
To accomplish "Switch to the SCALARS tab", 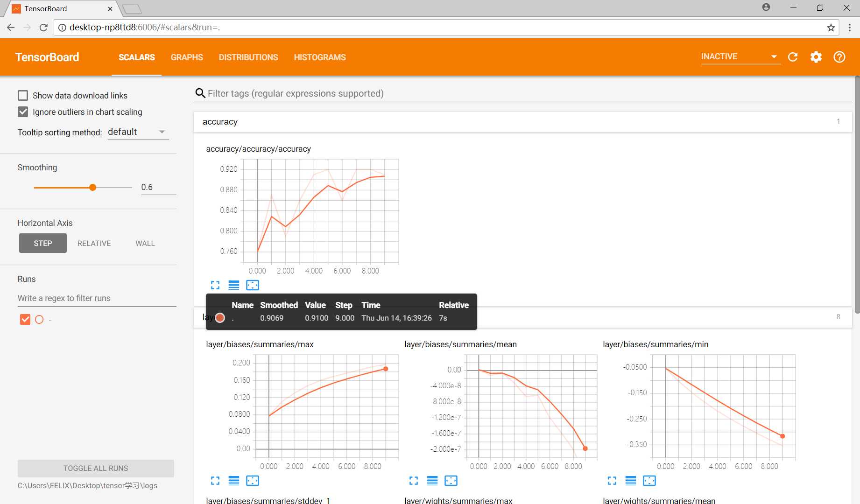I will coord(136,57).
